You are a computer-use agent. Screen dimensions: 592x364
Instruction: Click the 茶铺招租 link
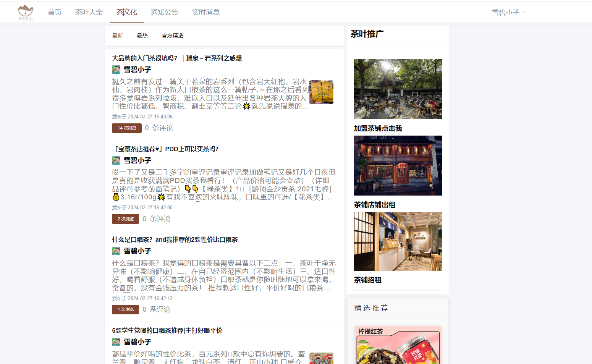[x=368, y=280]
